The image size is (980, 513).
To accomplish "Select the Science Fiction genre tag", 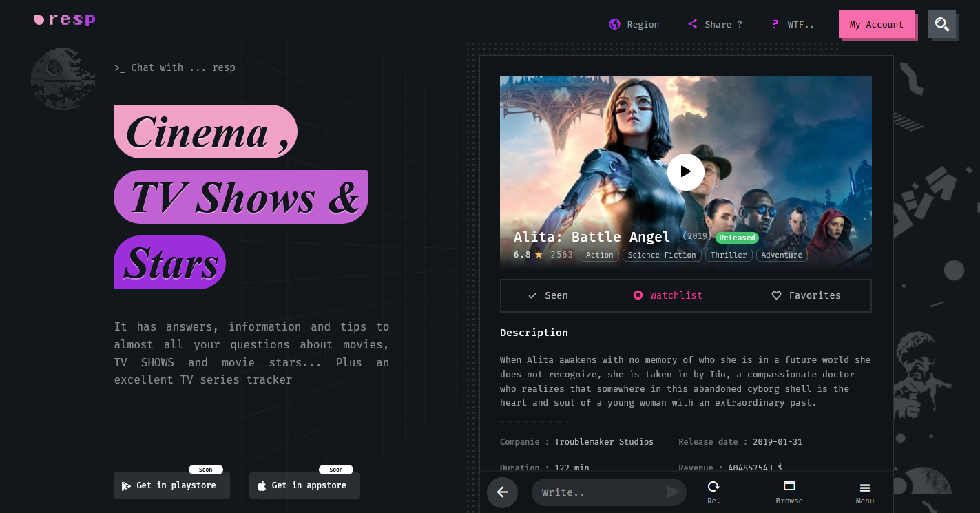I will (662, 255).
